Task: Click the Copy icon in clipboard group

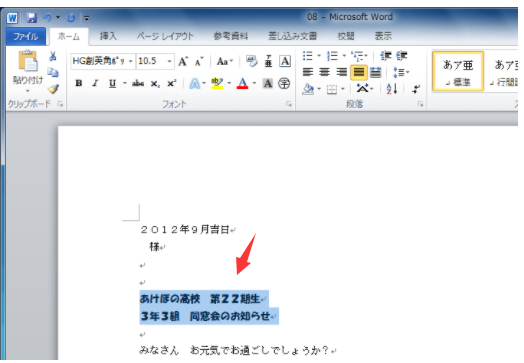Action: [53, 72]
